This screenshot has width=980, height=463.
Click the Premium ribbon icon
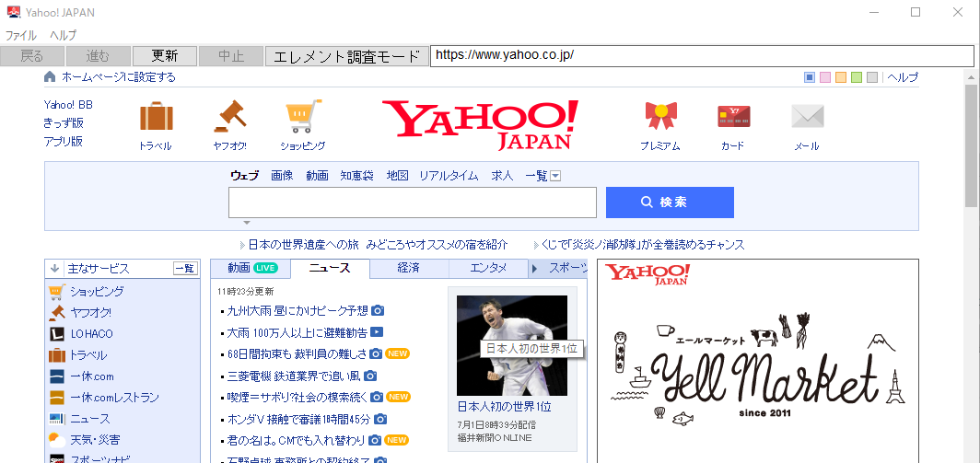tap(659, 117)
